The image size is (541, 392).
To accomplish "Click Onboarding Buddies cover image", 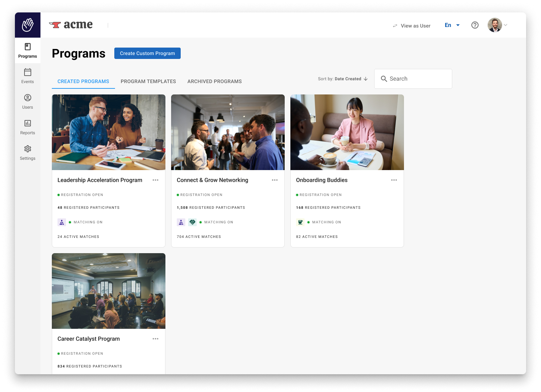I will coord(347,132).
